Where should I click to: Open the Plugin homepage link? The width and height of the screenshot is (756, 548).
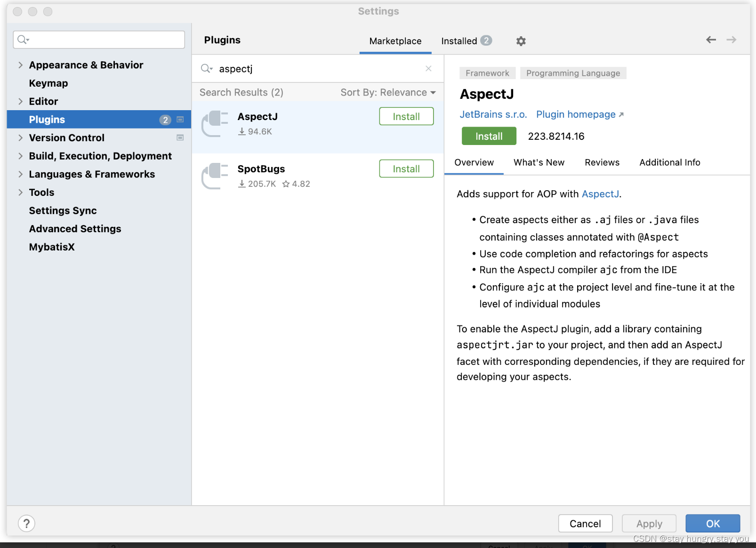[580, 114]
